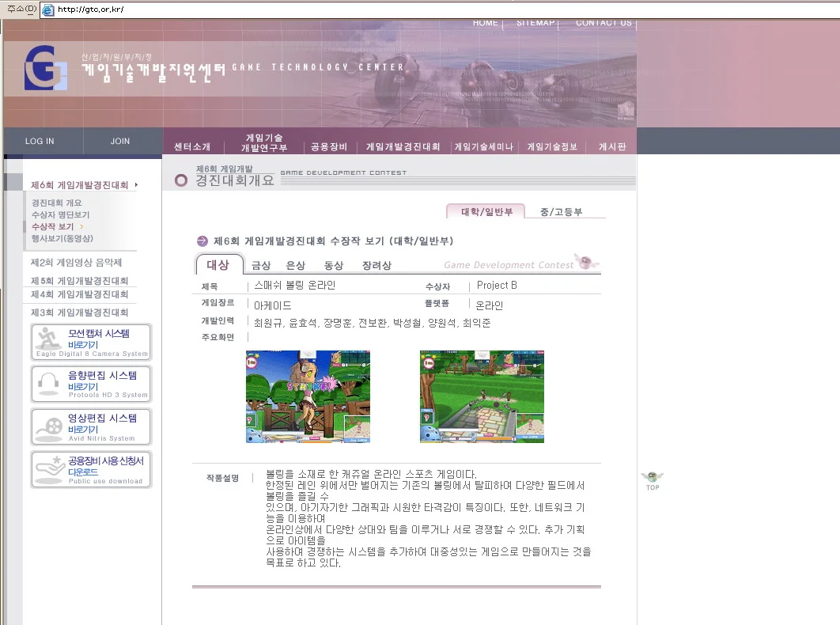Click the 공용장비 사용신청서 다운로드 banner text
This screenshot has height=625, width=840.
coord(105,466)
